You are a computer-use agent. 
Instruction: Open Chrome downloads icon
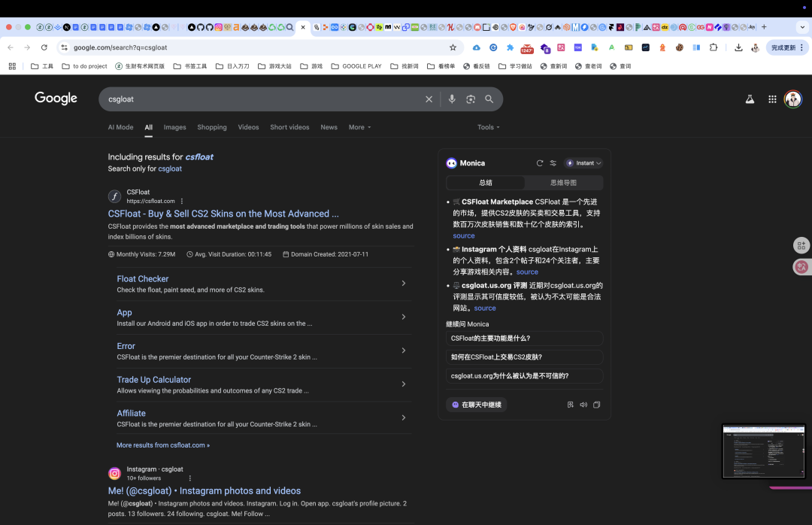coord(738,47)
